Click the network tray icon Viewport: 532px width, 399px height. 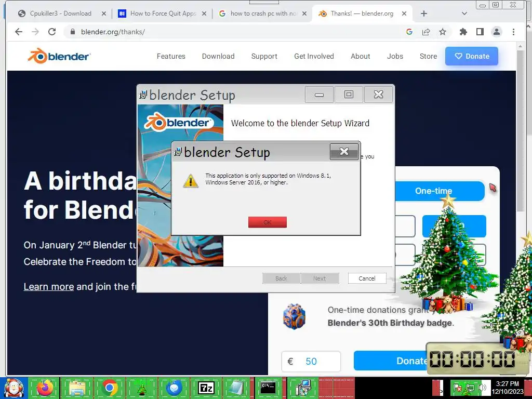coord(470,388)
